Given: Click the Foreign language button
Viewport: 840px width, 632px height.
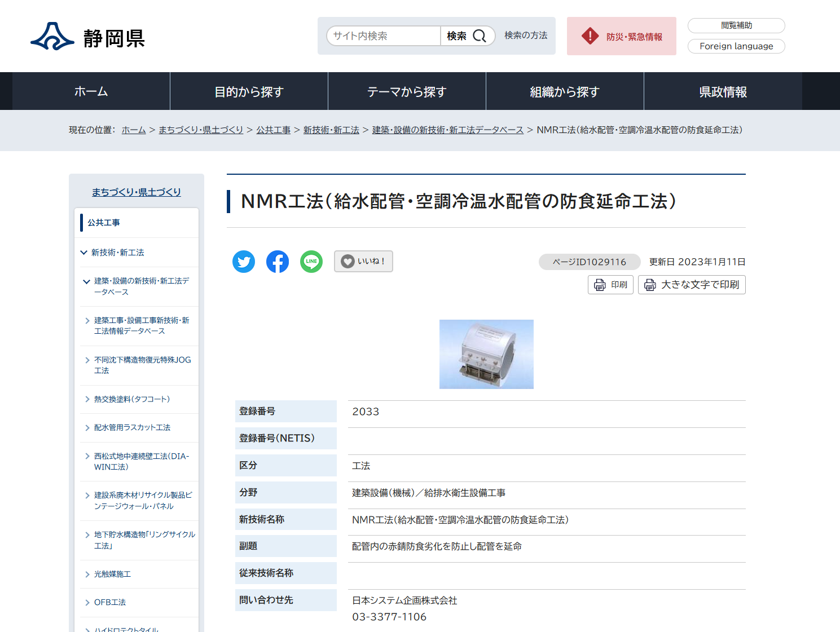Looking at the screenshot, I should click(x=736, y=46).
